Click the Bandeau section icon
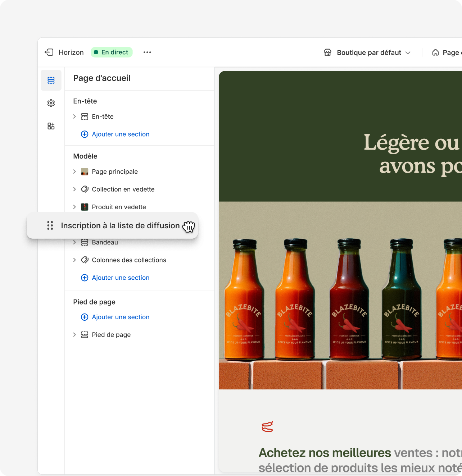The height and width of the screenshot is (476, 462). click(85, 242)
